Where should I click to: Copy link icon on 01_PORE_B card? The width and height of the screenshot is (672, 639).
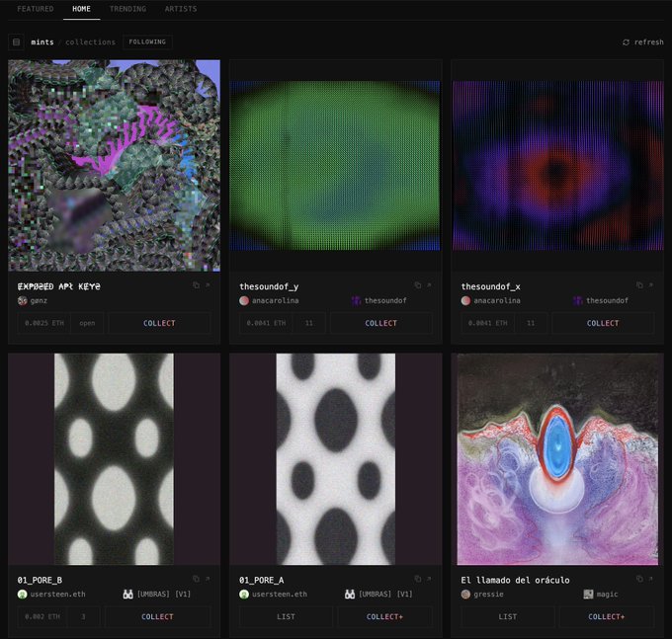[x=197, y=579]
